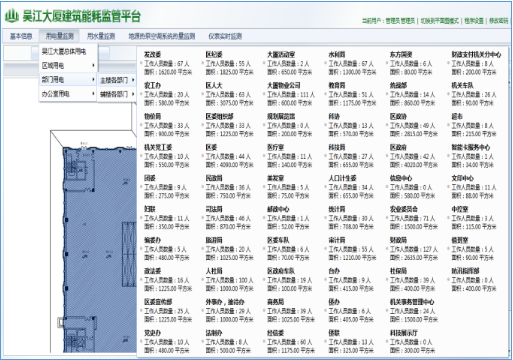513x360 pixels.
Task: Open the 仪表实时监测 menu
Action: 225,36
